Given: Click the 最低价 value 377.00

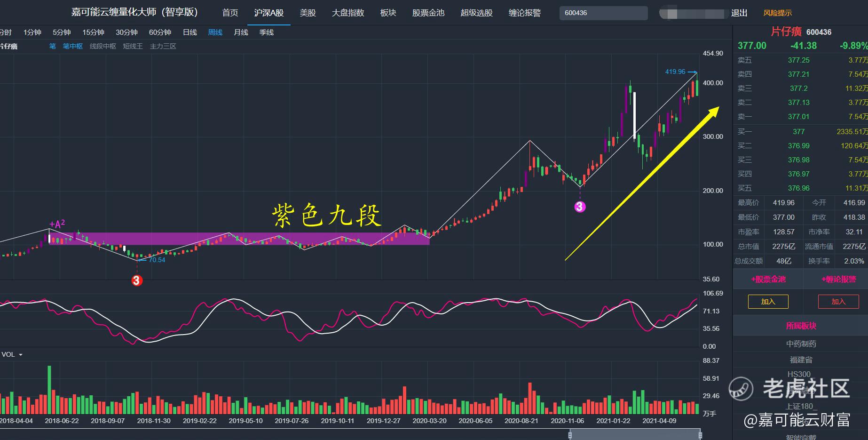Looking at the screenshot, I should (x=784, y=217).
